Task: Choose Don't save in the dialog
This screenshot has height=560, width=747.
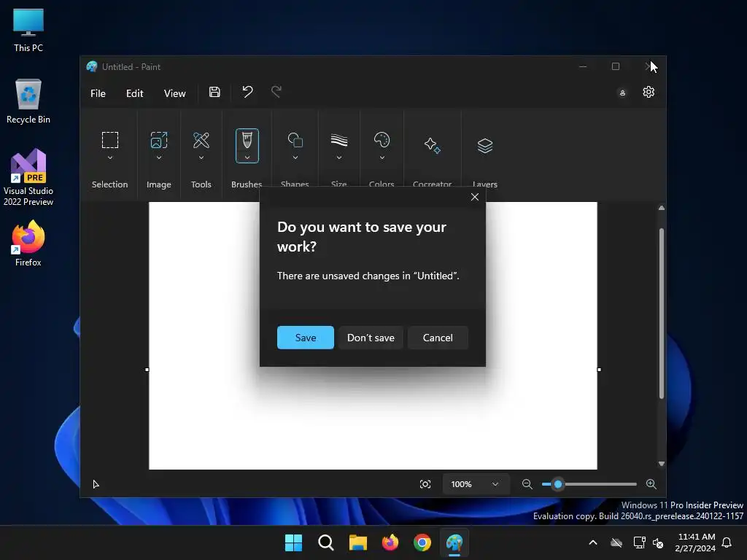Action: 371,338
